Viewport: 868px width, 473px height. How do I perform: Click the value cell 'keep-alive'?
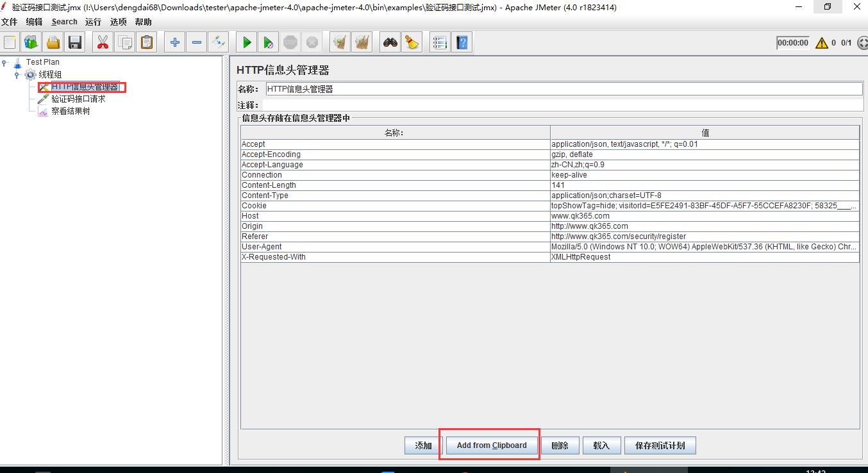point(705,175)
